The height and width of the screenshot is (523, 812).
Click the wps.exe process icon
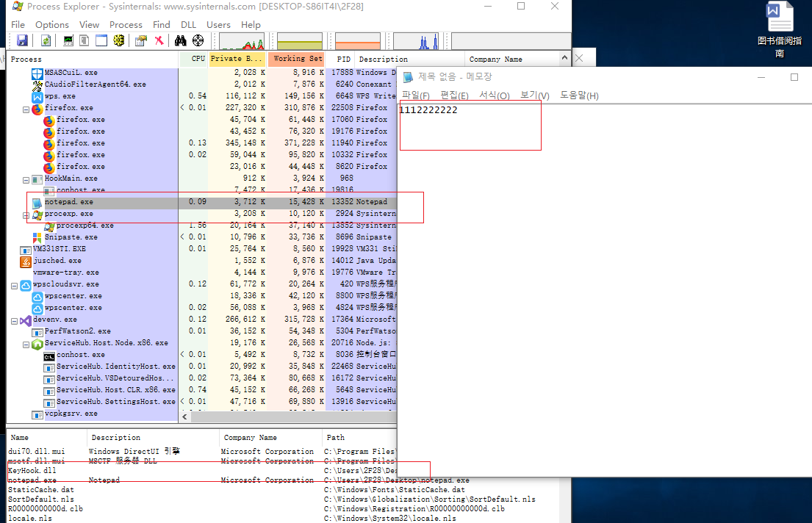[x=37, y=97]
